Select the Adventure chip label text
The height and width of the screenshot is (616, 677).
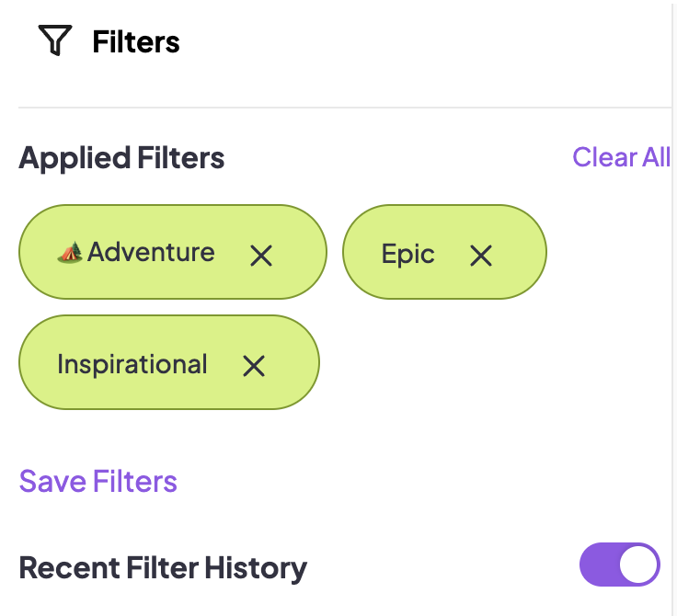click(x=151, y=252)
